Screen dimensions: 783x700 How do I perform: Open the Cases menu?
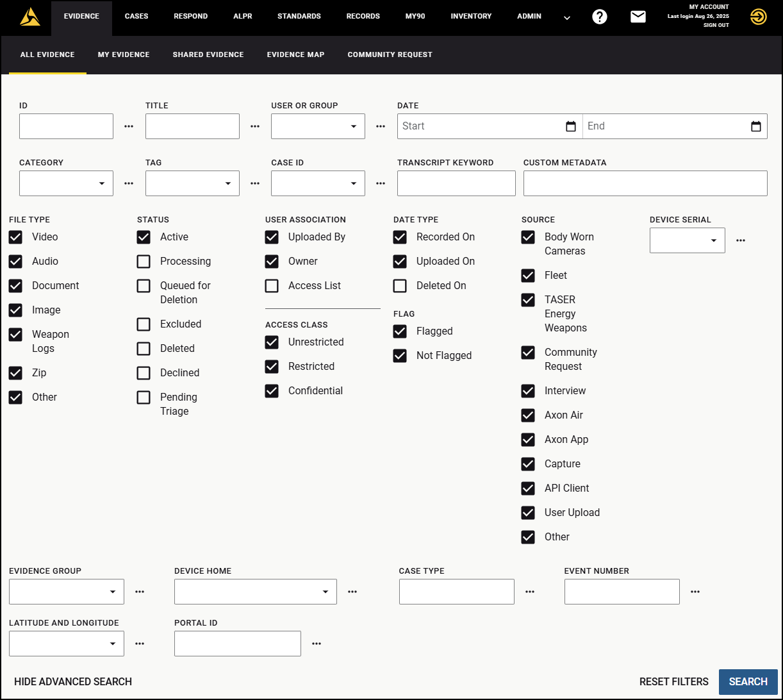pyautogui.click(x=136, y=17)
